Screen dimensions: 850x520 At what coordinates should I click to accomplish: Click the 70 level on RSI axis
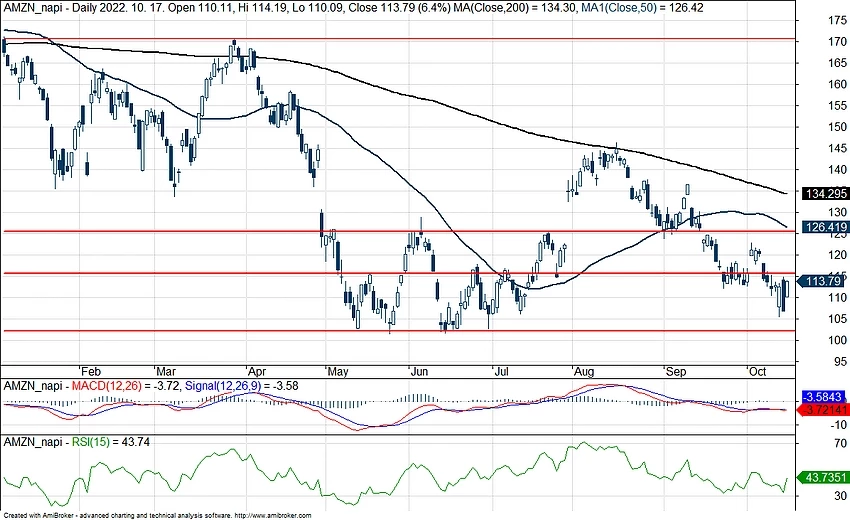840,444
